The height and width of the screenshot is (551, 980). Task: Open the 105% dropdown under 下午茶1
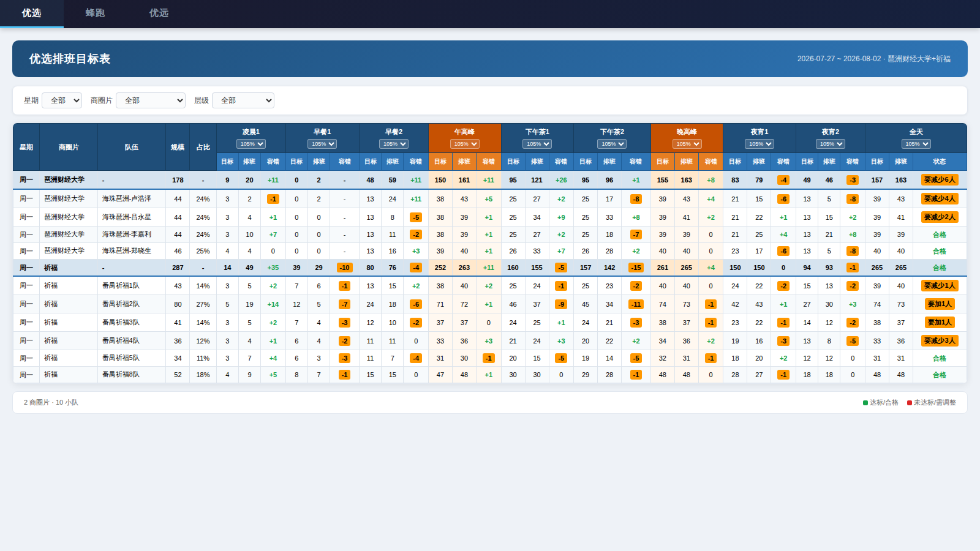click(537, 144)
